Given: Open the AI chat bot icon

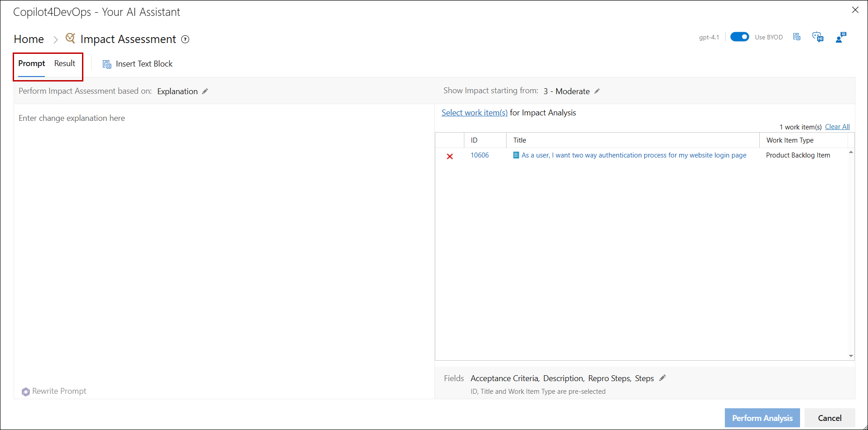Looking at the screenshot, I should (x=818, y=37).
